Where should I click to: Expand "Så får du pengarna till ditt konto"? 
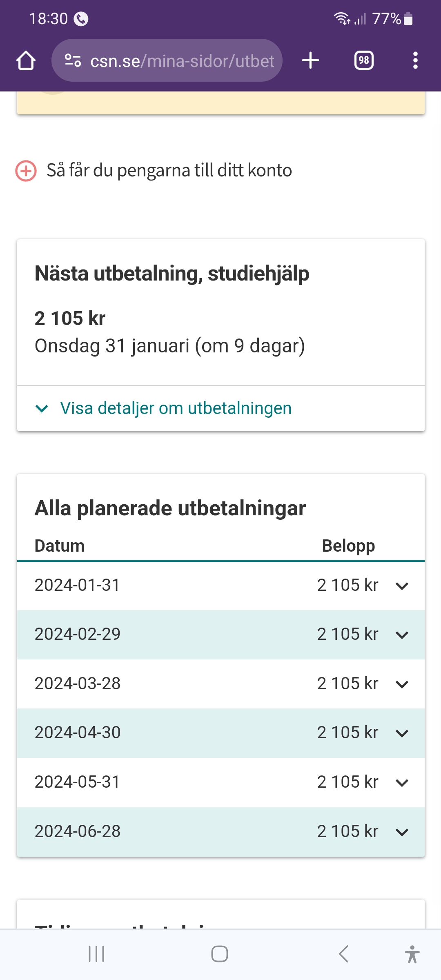click(x=169, y=170)
